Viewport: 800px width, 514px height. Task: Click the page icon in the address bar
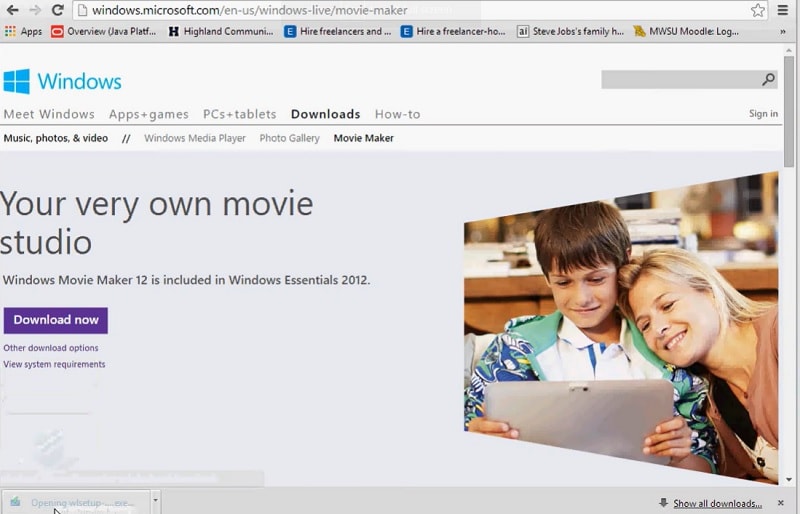pos(82,10)
